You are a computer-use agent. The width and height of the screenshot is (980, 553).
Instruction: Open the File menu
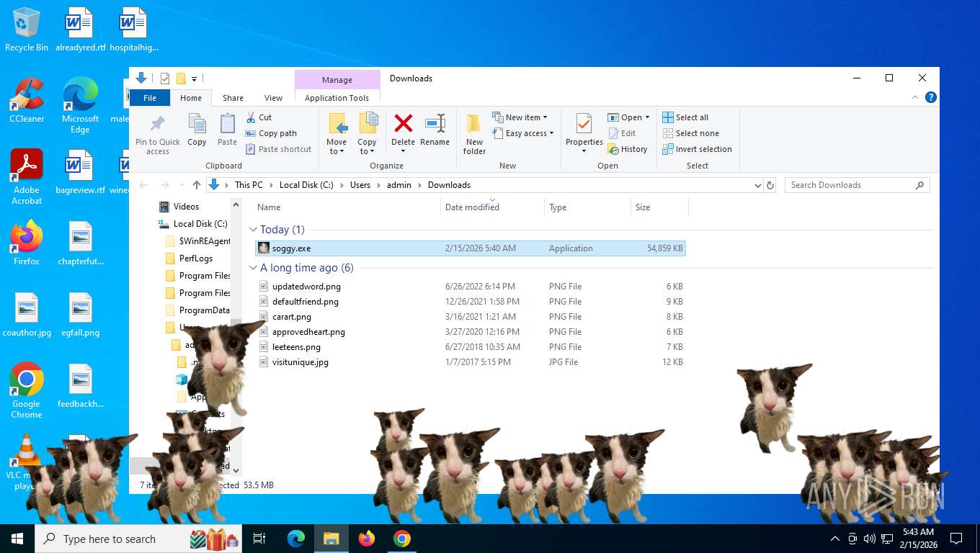click(150, 98)
